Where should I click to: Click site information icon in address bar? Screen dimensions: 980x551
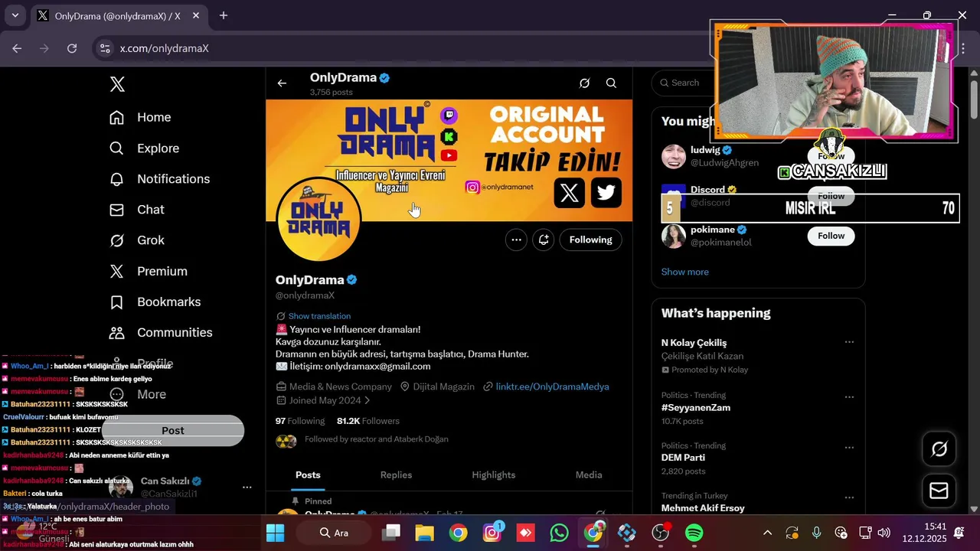click(106, 48)
